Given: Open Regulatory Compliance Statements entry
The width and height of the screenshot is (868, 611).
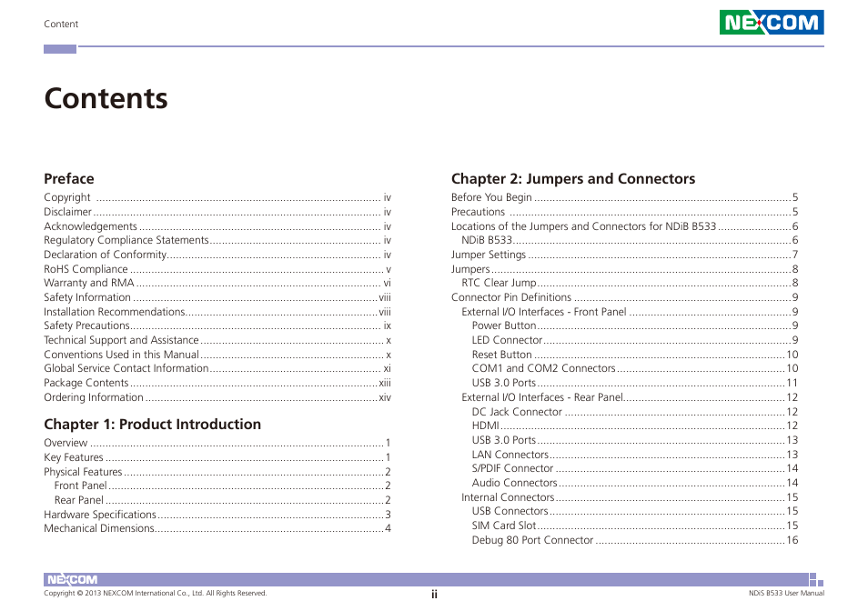Looking at the screenshot, I should tap(217, 240).
